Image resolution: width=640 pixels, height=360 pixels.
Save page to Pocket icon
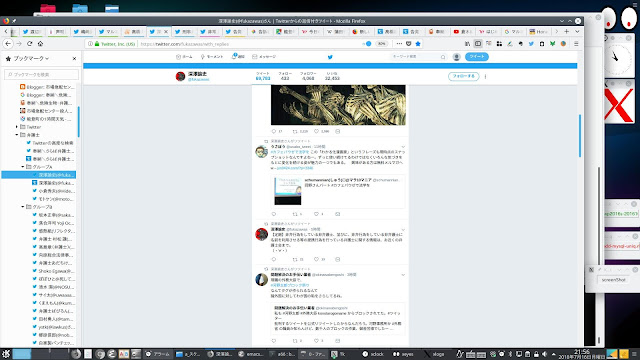(409, 44)
